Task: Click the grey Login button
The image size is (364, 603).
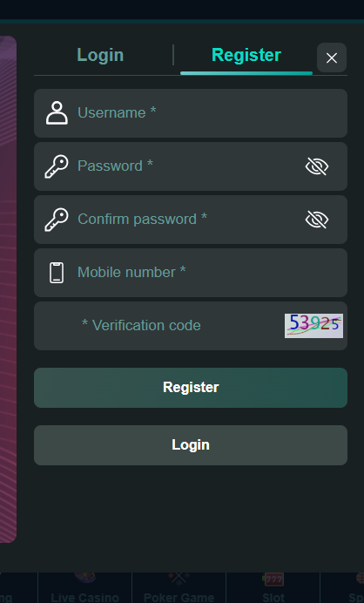Action: pyautogui.click(x=191, y=445)
